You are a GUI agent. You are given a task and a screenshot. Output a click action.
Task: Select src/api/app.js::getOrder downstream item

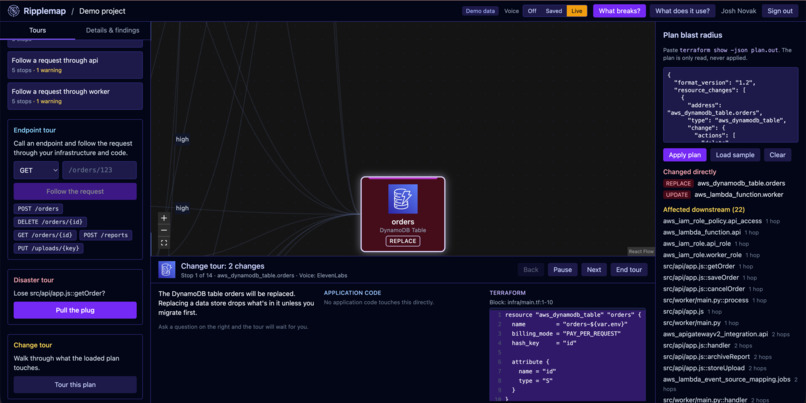[699, 266]
